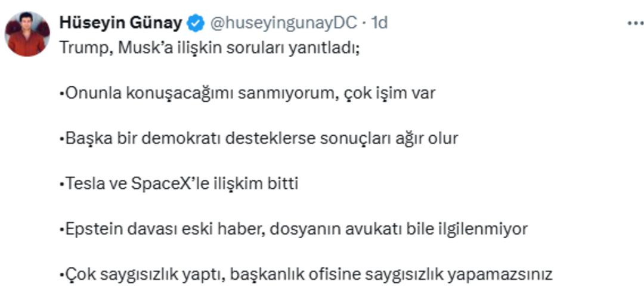Click the Tesla ve SpaceX'le ilişkim bitti line
Image resolution: width=644 pixels, height=290 pixels.
(178, 184)
